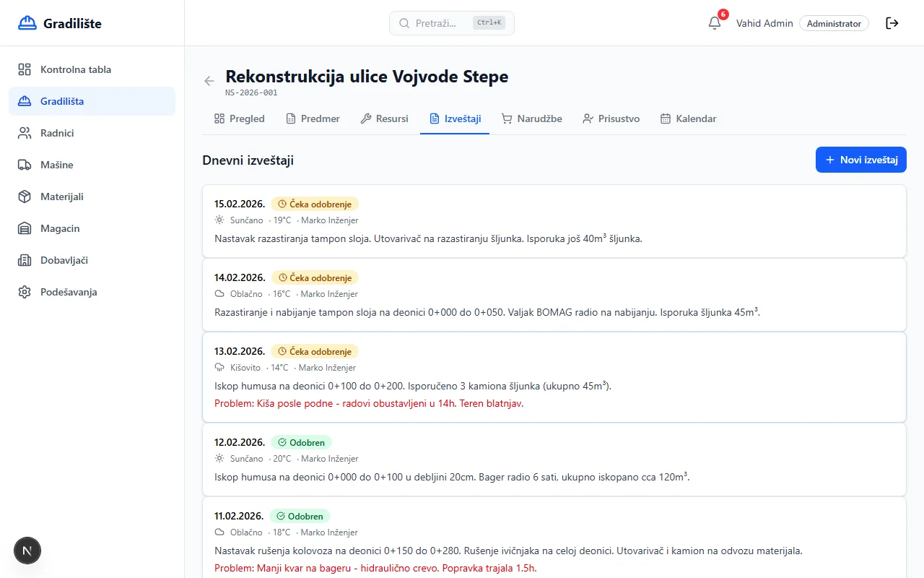
Task: Click the back arrow beside the project title
Action: [209, 81]
